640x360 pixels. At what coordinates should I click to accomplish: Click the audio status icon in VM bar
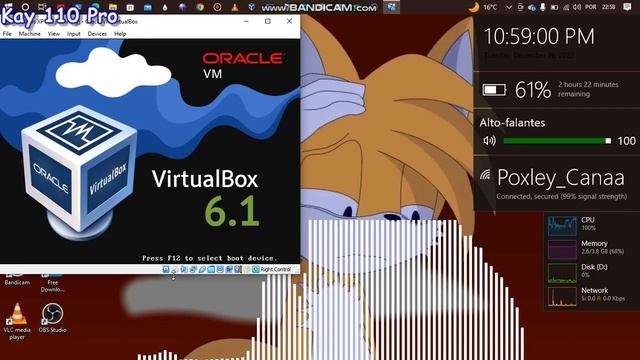[183, 269]
